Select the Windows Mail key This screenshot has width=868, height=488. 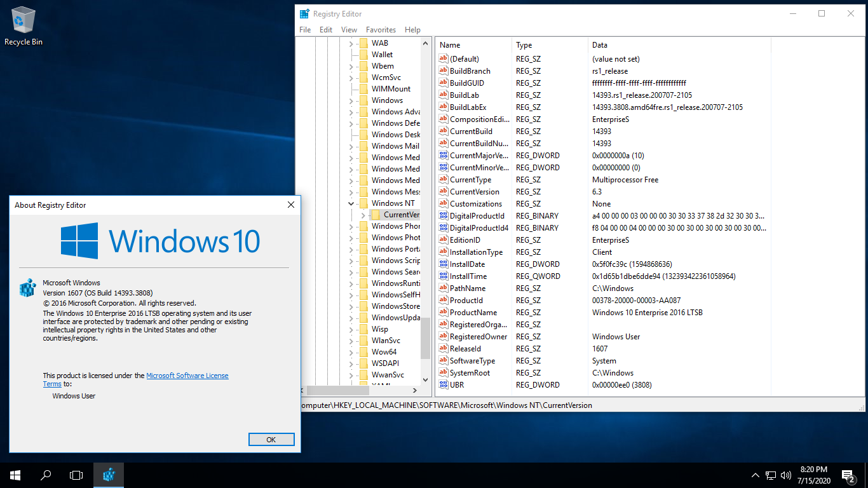(x=395, y=146)
